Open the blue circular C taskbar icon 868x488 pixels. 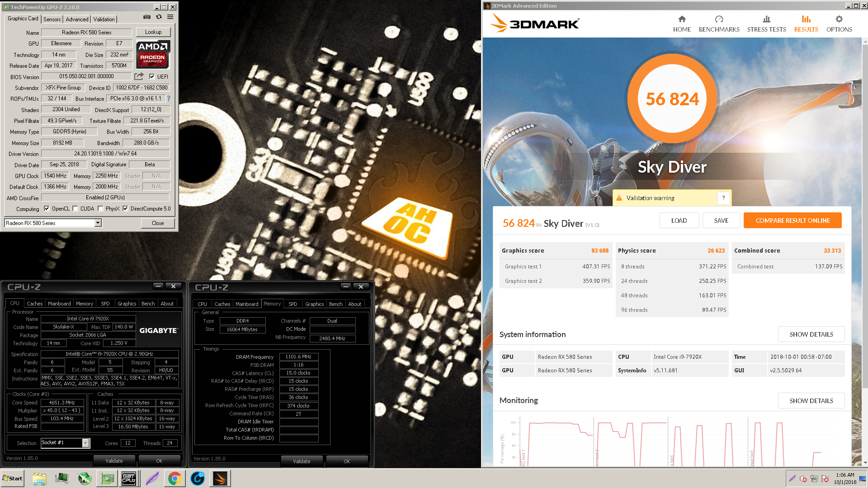pos(198,479)
